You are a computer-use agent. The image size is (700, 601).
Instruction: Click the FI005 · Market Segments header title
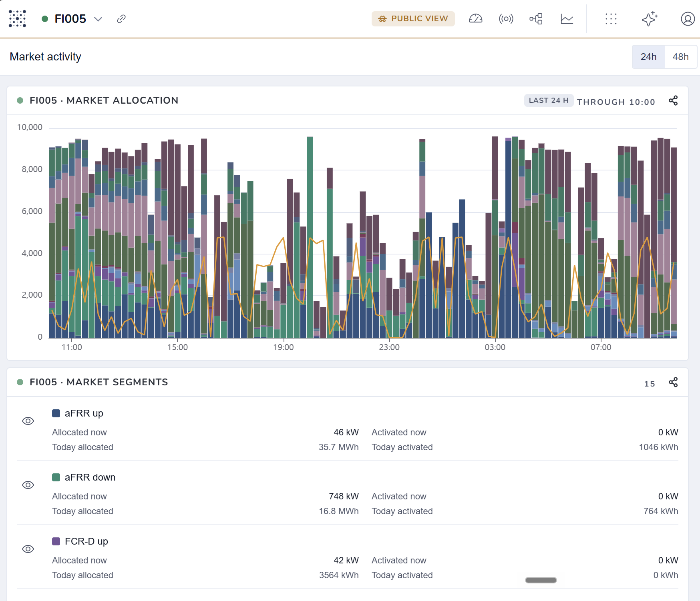(x=99, y=382)
